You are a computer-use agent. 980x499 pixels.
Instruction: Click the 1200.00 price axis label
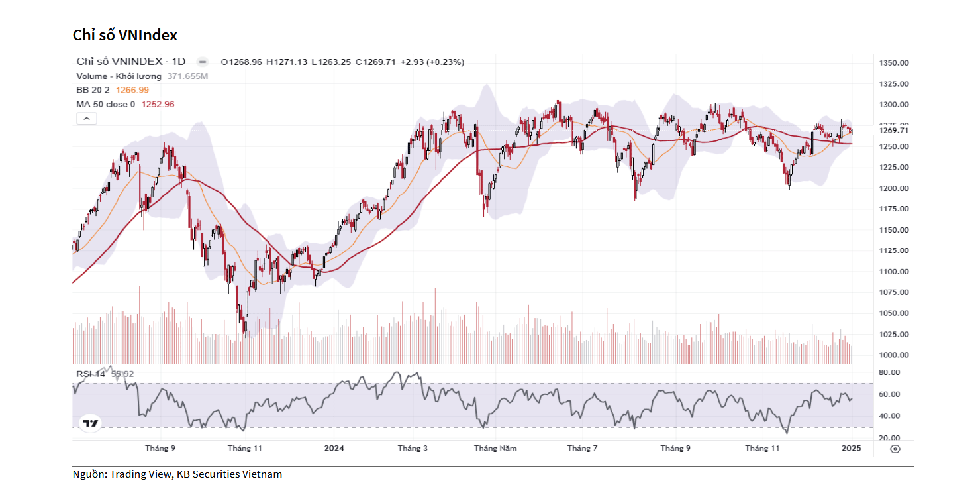click(x=894, y=188)
